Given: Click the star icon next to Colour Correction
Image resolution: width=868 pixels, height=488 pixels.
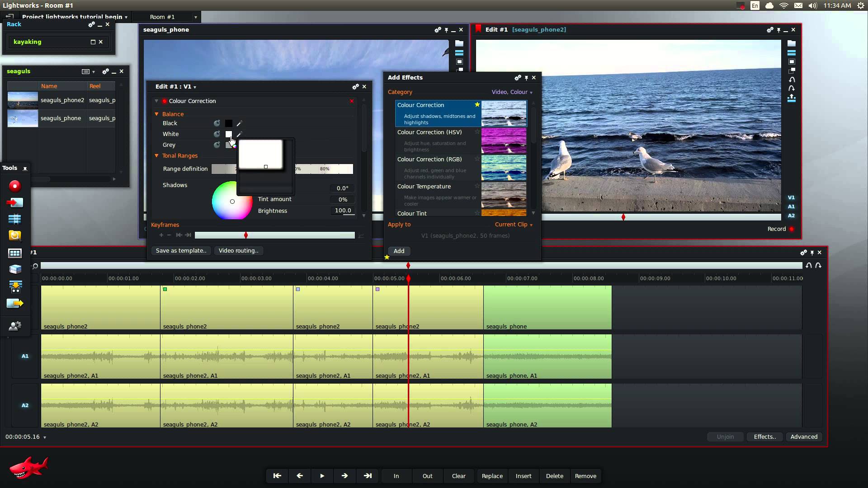Looking at the screenshot, I should [x=477, y=105].
